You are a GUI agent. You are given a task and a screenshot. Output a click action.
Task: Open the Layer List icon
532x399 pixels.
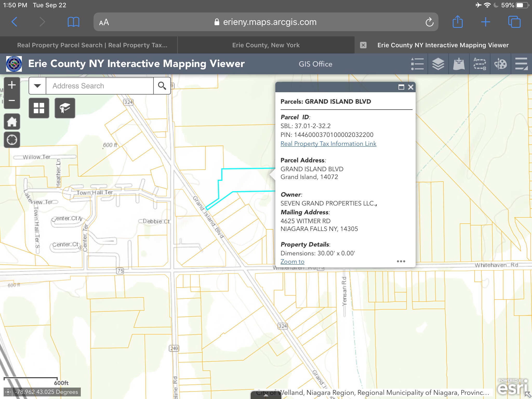tap(438, 64)
